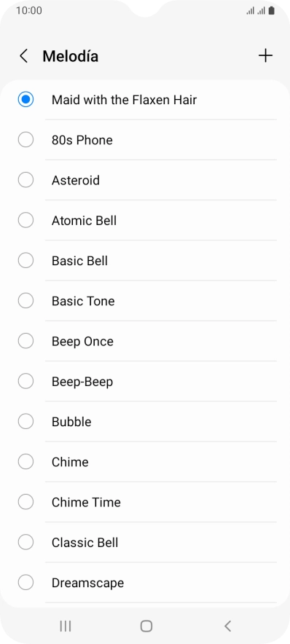Select Chime from the melody list

pos(145,462)
